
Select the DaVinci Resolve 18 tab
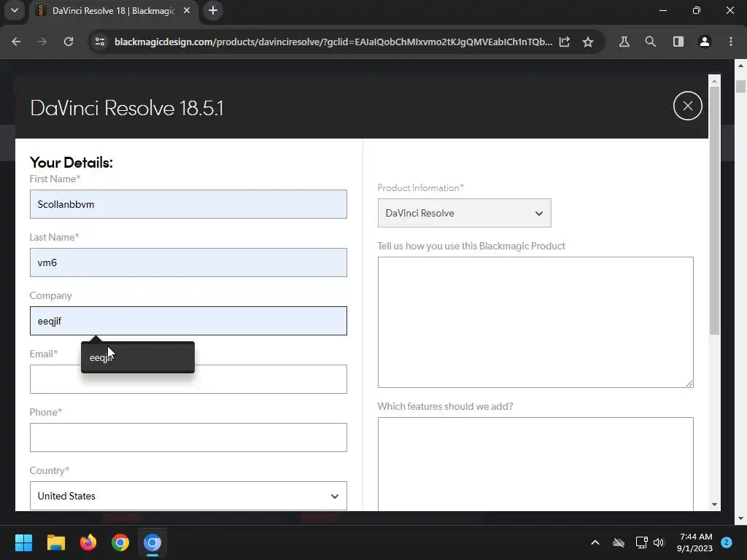pos(113,10)
